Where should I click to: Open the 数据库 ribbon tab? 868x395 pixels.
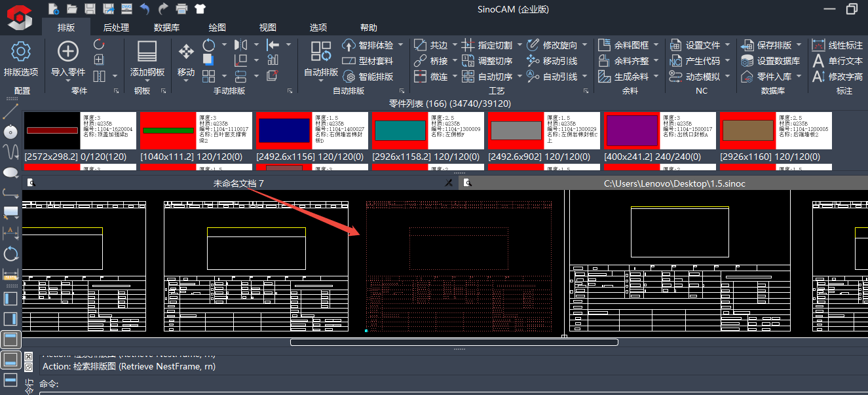point(166,28)
